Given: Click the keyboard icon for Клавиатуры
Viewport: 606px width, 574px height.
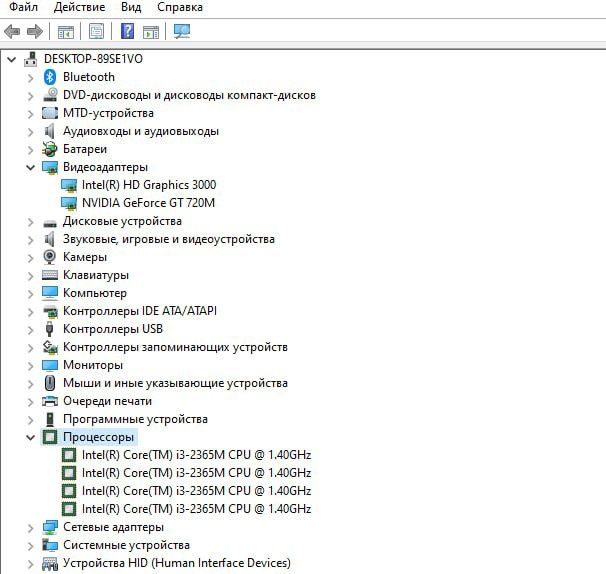Looking at the screenshot, I should (x=50, y=275).
